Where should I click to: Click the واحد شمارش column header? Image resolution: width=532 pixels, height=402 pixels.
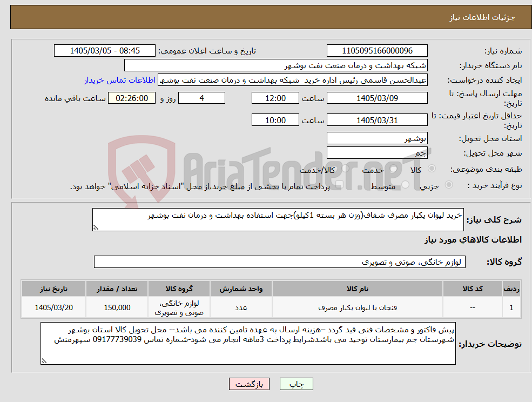pos(241,289)
